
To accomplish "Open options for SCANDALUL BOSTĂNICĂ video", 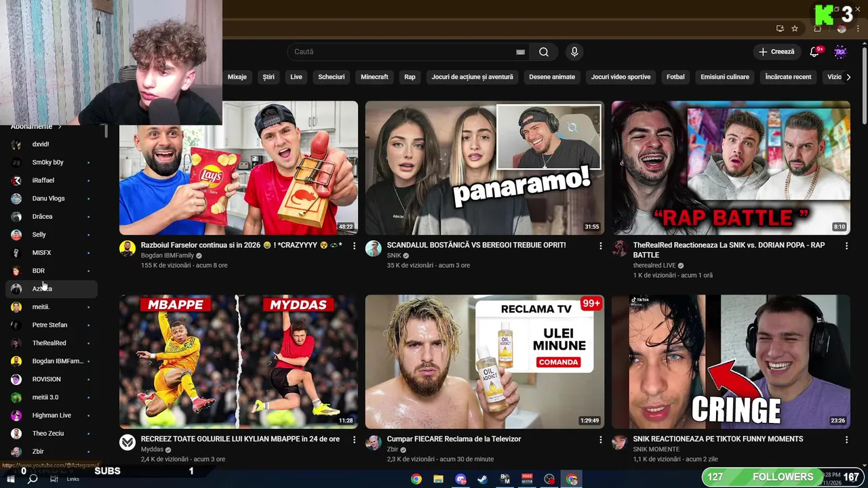I will (x=600, y=246).
